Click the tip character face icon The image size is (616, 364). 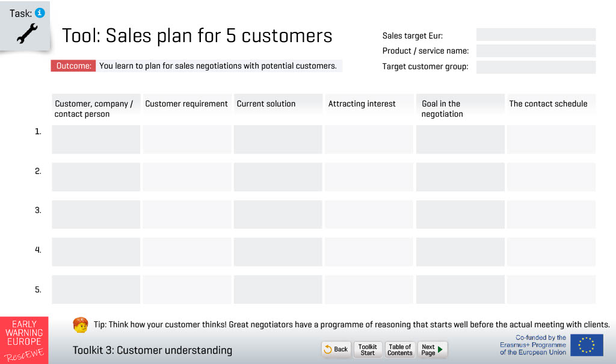81,325
